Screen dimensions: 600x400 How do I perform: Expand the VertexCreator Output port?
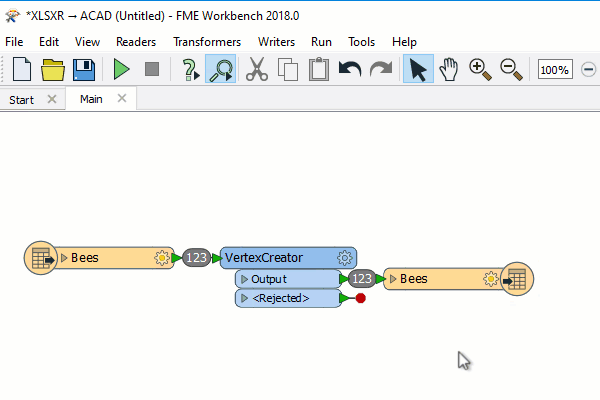pyautogui.click(x=244, y=279)
